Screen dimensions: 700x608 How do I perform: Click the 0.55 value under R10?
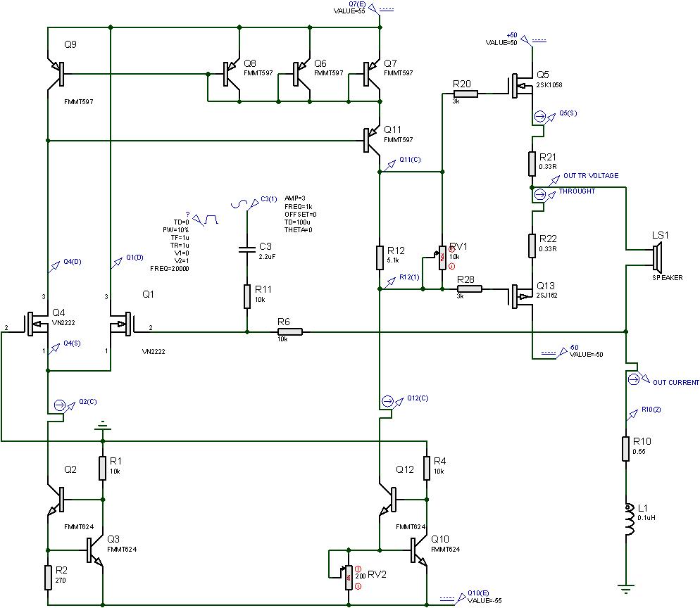tap(639, 452)
